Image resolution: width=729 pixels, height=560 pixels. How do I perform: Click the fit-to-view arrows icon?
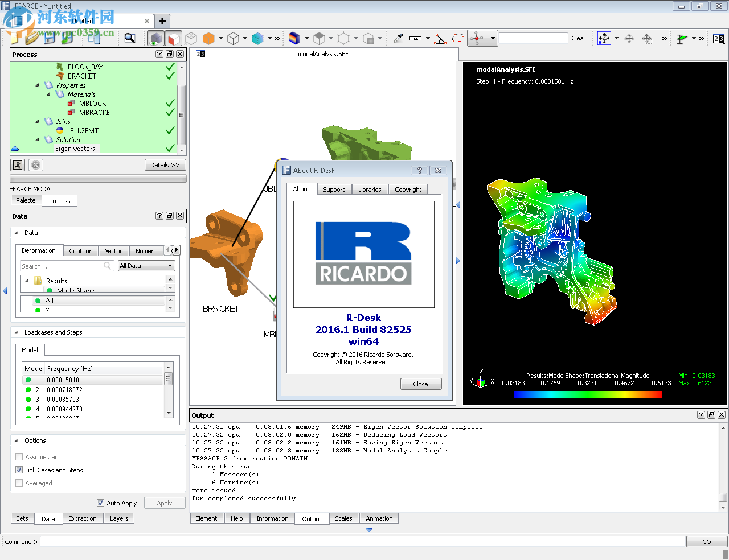pos(604,38)
